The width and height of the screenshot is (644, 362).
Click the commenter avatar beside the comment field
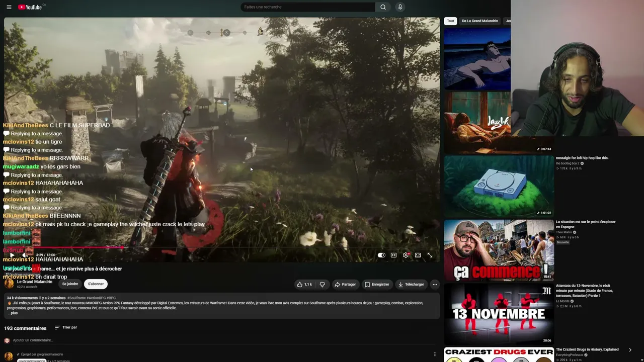(7, 340)
